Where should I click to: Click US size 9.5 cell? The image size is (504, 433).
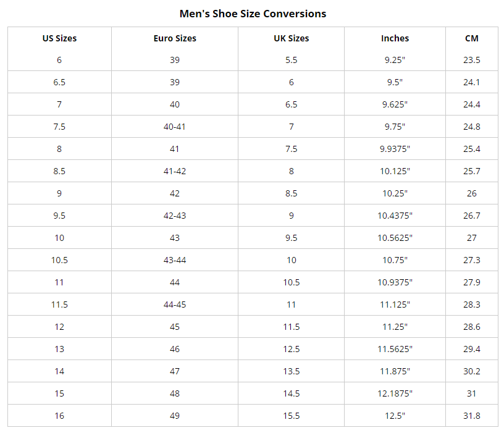coord(59,216)
